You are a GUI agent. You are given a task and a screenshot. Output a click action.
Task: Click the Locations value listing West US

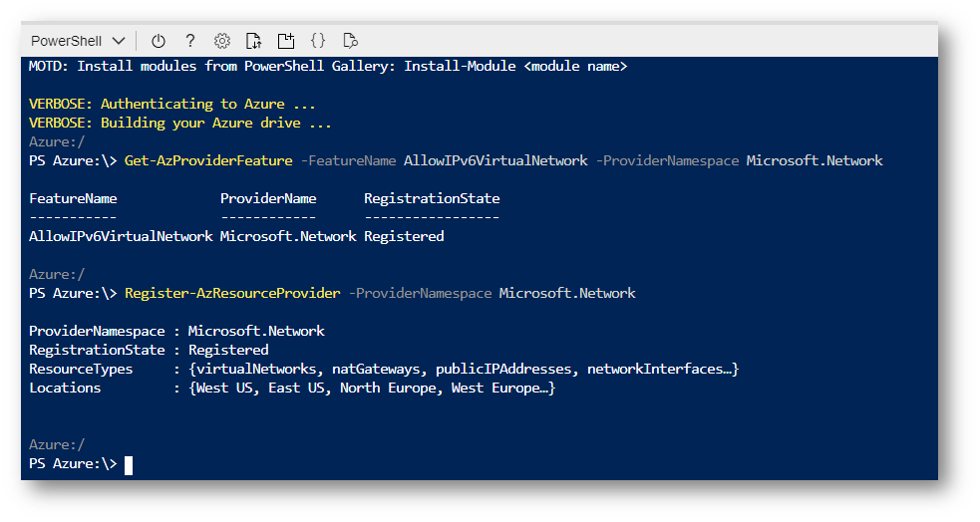tap(372, 389)
